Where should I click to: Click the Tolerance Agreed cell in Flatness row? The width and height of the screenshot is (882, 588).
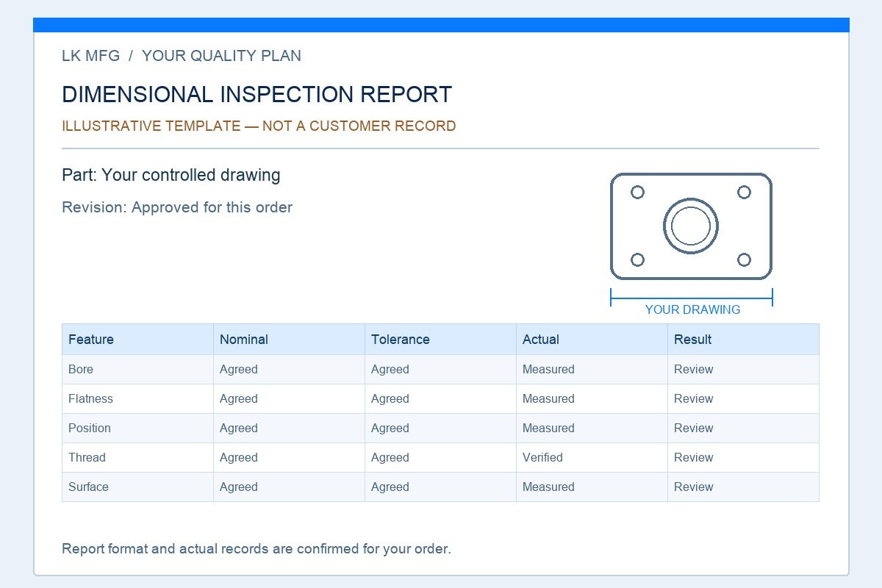440,399
